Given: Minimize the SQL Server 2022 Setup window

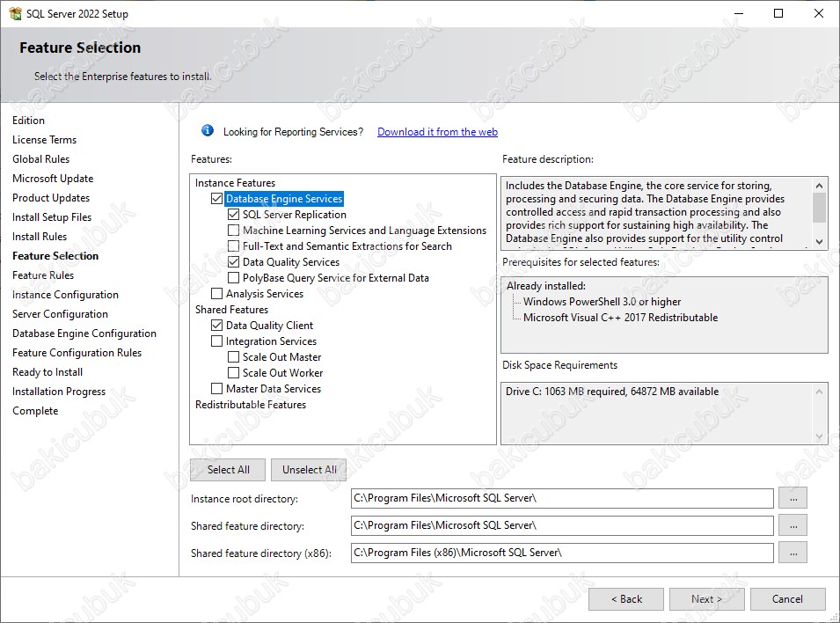Looking at the screenshot, I should click(x=739, y=13).
